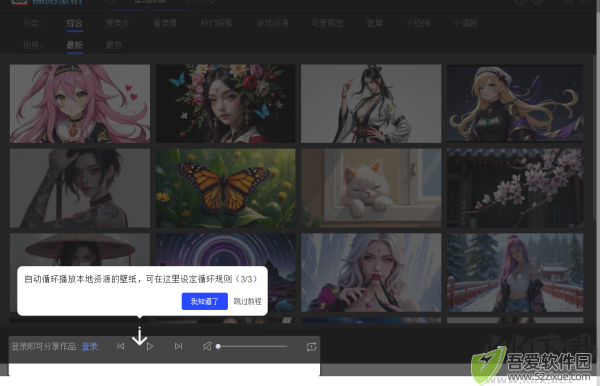Click the 我知道了 button
The height and width of the screenshot is (386, 600).
point(205,301)
